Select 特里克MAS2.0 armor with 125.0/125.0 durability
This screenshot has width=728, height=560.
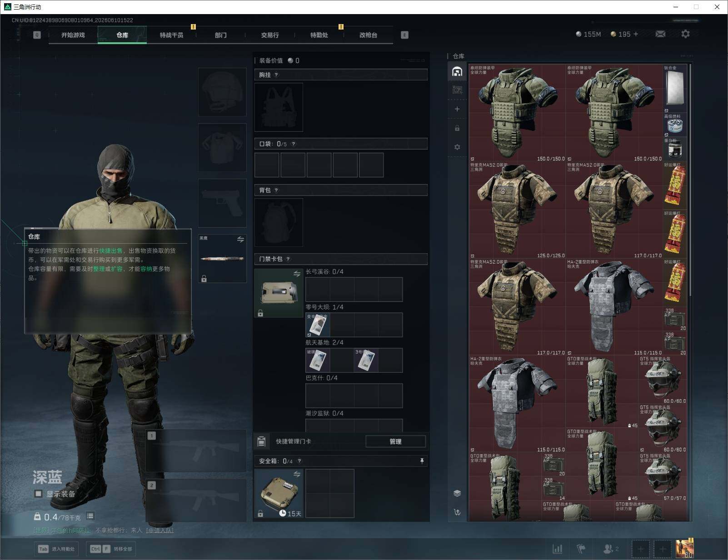(x=517, y=210)
